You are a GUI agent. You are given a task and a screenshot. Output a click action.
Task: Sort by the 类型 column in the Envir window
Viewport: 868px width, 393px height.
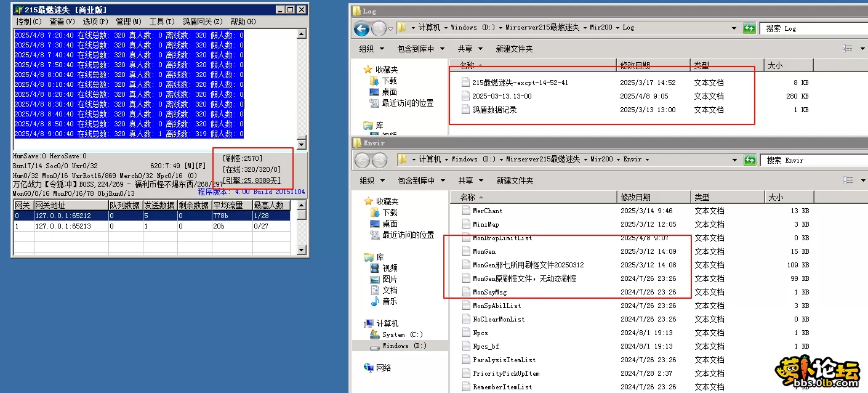pyautogui.click(x=727, y=197)
